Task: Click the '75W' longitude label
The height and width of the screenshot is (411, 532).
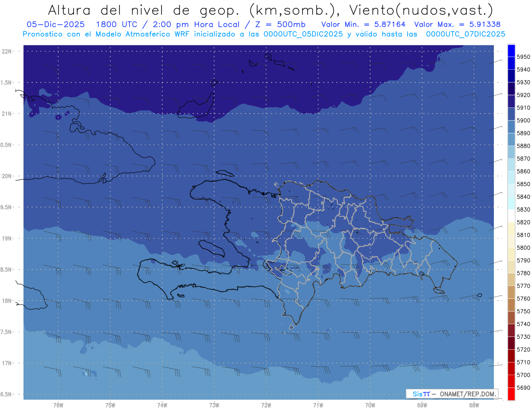Action: [x=110, y=405]
